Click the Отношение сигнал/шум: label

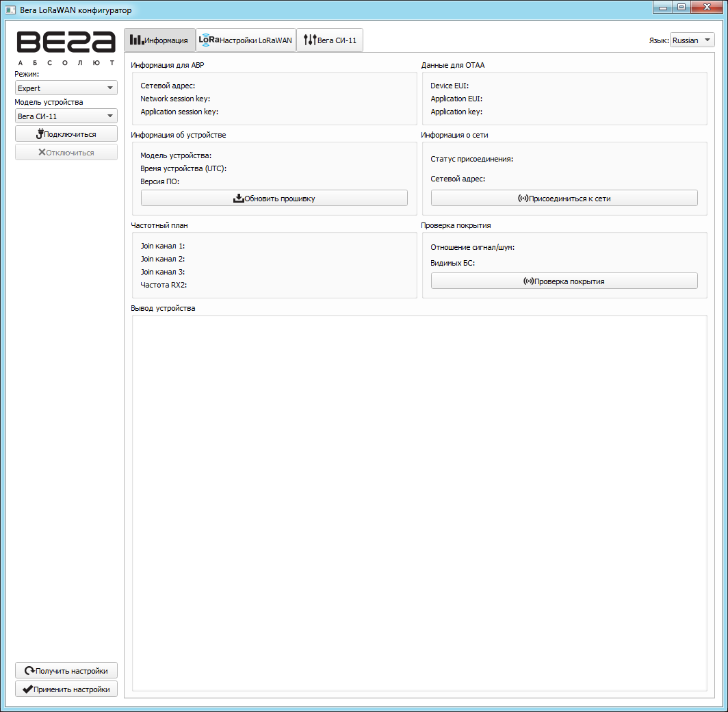point(472,247)
